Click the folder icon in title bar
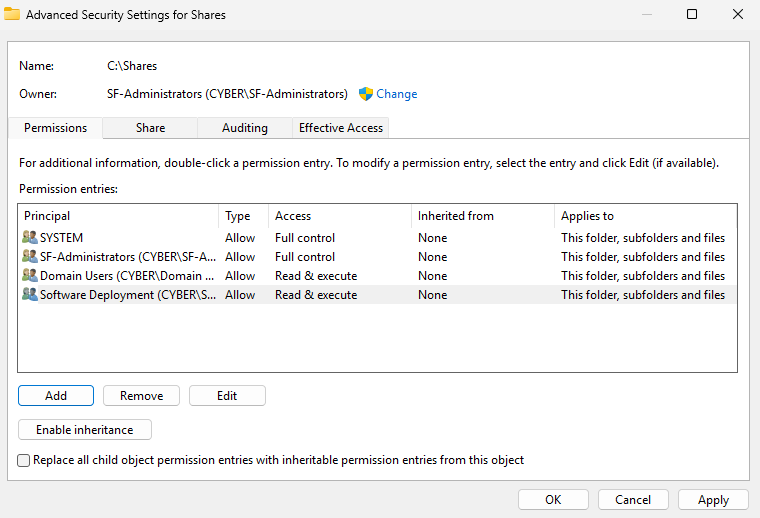The height and width of the screenshot is (518, 760). tap(12, 15)
